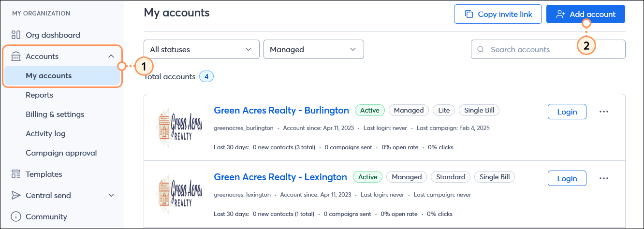
Task: Collapse the Accounts section chevron
Action: click(111, 56)
